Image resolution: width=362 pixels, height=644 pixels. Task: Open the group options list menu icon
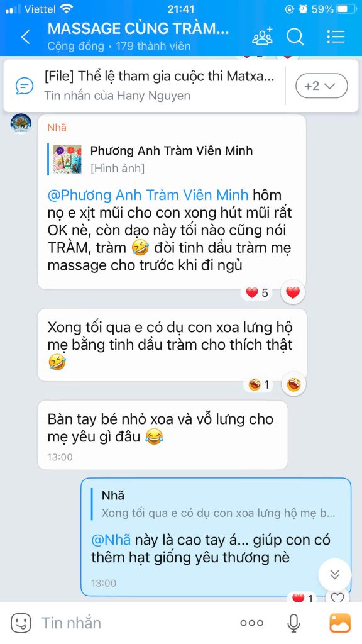coord(336,37)
